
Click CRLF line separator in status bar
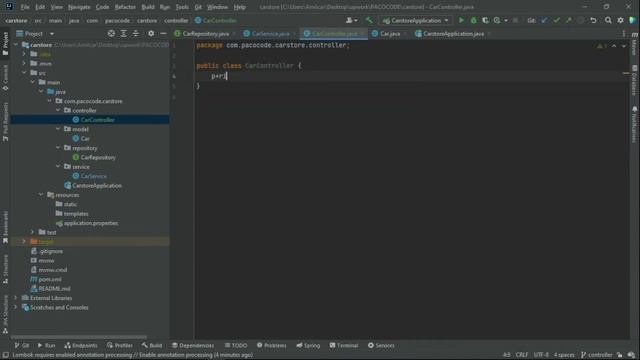522,355
